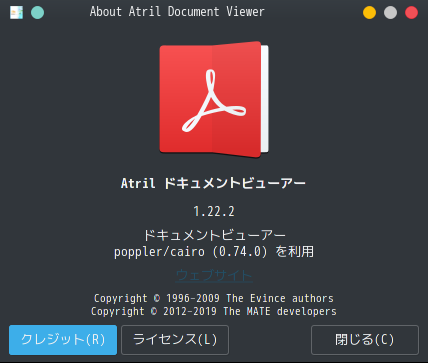Click the MATE developers copyright line

click(x=214, y=311)
